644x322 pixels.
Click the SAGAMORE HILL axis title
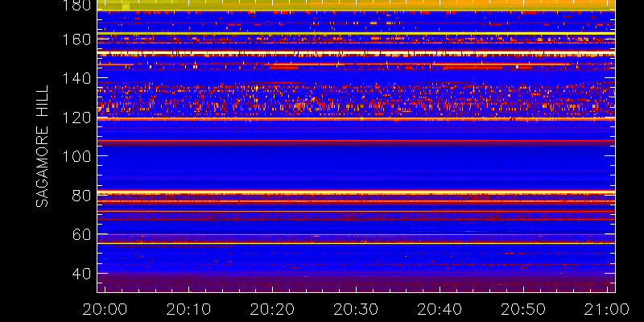pos(43,147)
